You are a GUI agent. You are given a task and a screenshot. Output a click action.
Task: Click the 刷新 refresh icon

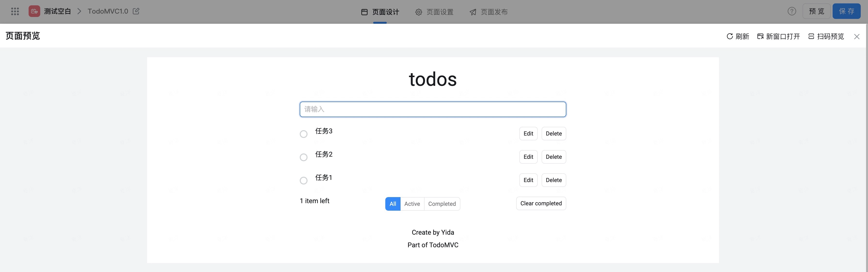click(x=729, y=36)
